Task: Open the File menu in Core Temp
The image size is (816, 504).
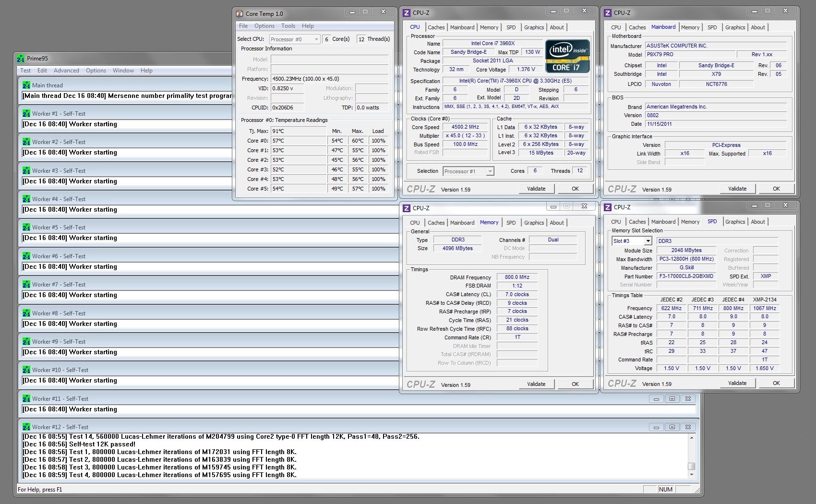Action: (x=243, y=26)
